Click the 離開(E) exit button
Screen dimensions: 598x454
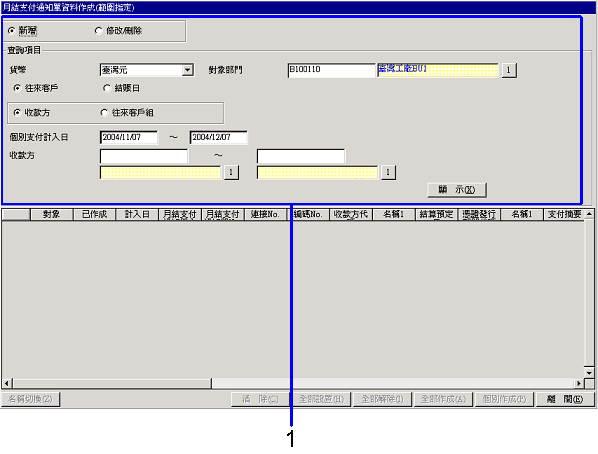click(565, 399)
